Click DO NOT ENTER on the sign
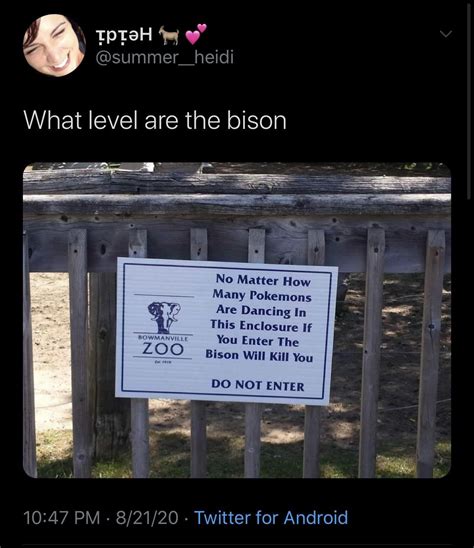The width and height of the screenshot is (474, 548). 258,385
